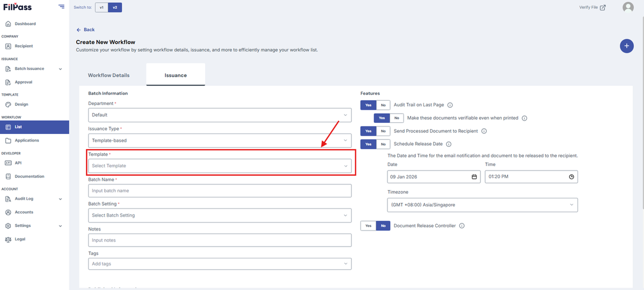Set Send Processed Document to No
The height and width of the screenshot is (290, 644).
tap(383, 131)
